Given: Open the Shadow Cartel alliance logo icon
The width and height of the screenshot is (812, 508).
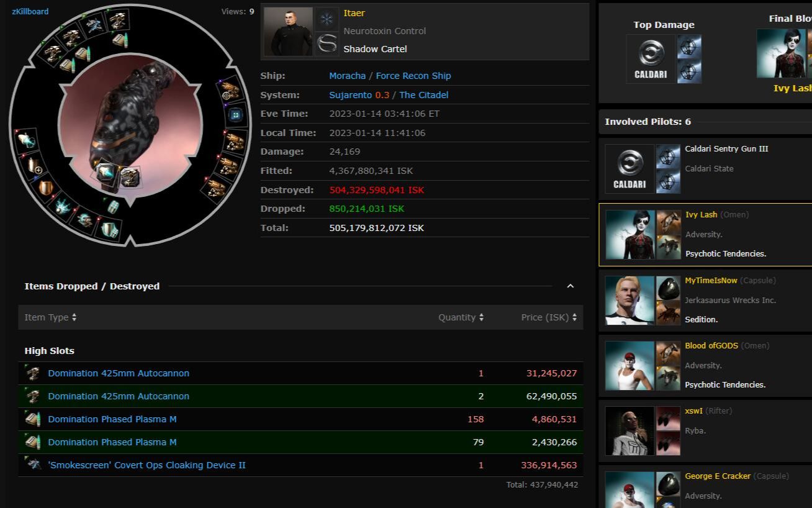Looking at the screenshot, I should (327, 44).
